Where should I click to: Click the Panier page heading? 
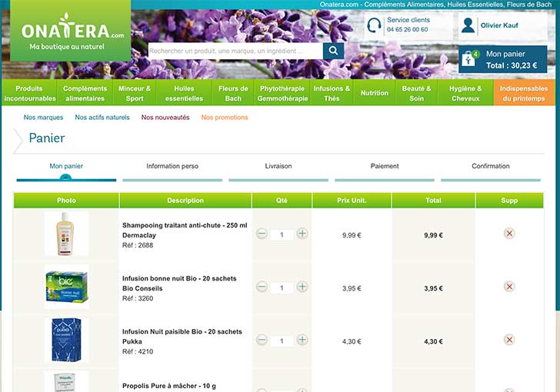pos(47,138)
